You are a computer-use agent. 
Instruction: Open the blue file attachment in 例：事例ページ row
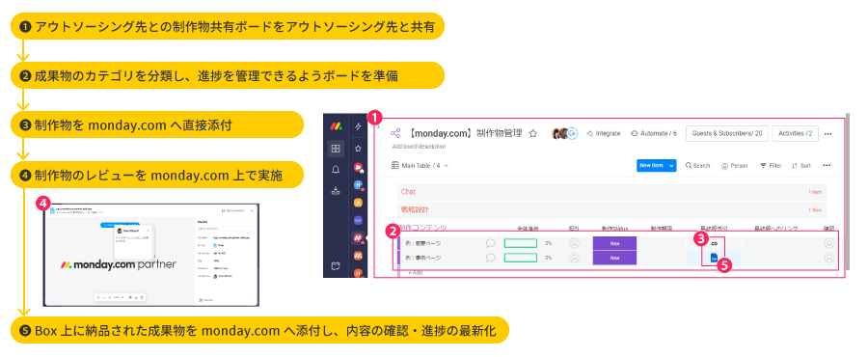coord(714,258)
